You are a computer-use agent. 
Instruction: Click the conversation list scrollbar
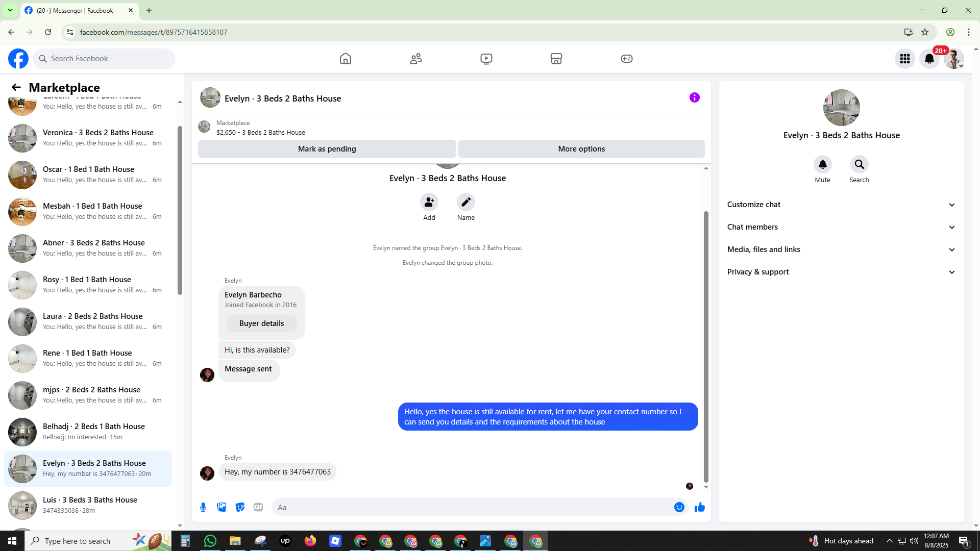(180, 209)
